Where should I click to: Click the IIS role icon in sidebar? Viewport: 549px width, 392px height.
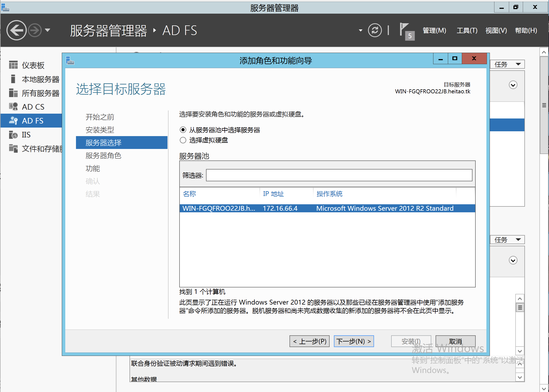pyautogui.click(x=13, y=134)
